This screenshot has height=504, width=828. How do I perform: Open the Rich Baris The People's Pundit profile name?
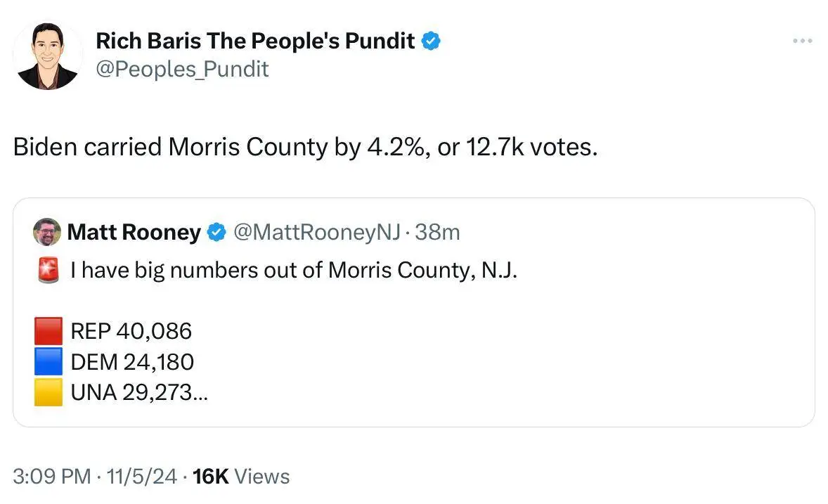tap(255, 41)
